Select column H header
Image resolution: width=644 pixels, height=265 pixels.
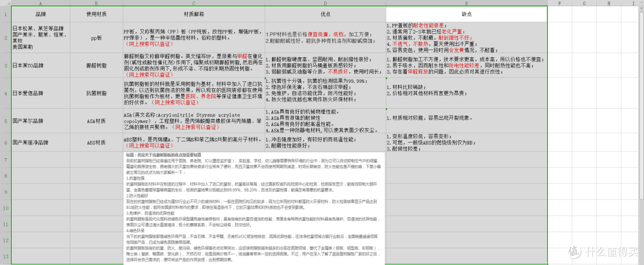point(608,3)
